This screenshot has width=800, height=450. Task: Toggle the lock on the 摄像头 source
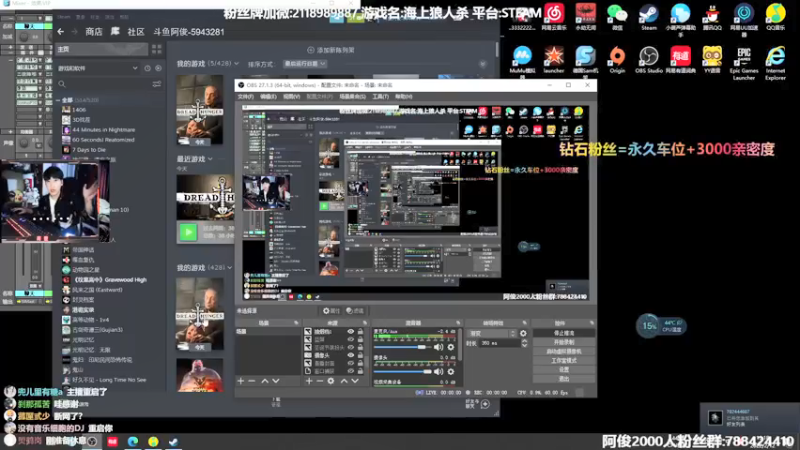[360, 355]
